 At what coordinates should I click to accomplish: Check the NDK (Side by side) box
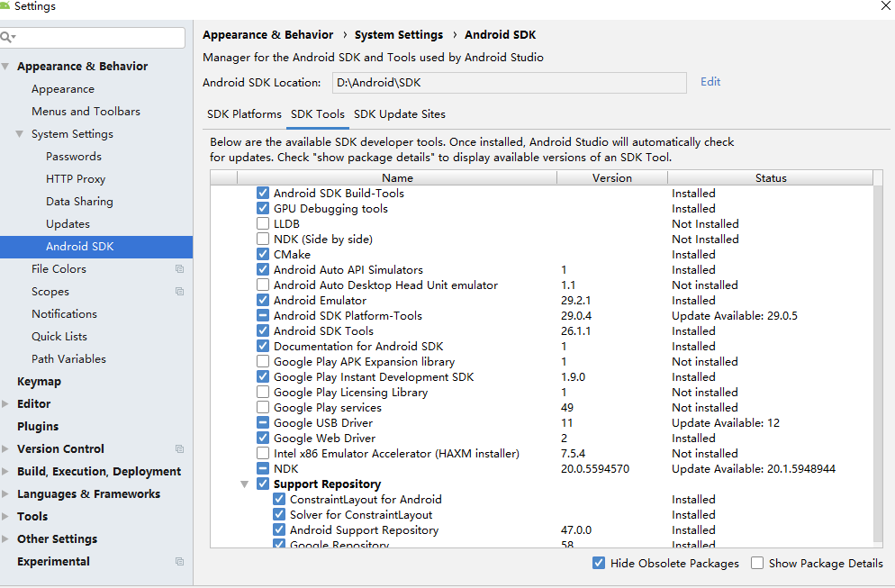tap(263, 240)
